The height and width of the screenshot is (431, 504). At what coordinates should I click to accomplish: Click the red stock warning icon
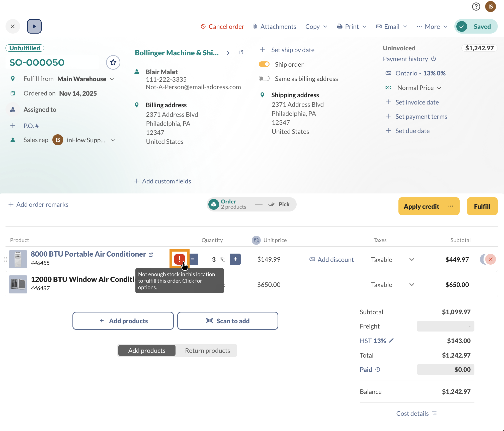[179, 259]
